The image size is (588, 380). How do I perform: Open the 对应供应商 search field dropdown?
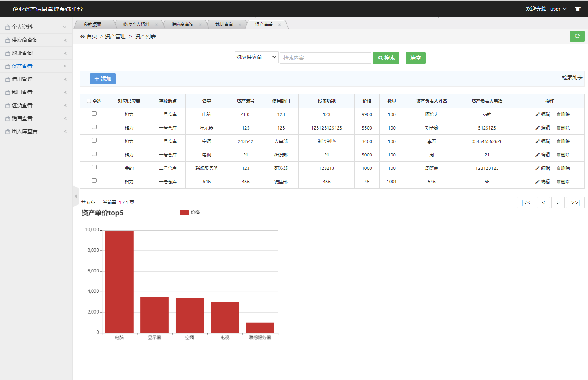(256, 57)
